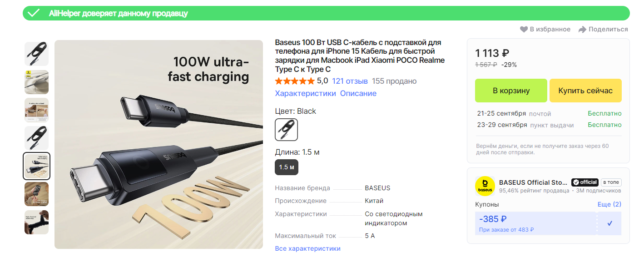This screenshot has width=644, height=268.
Task: Open the Описание tab
Action: click(358, 93)
